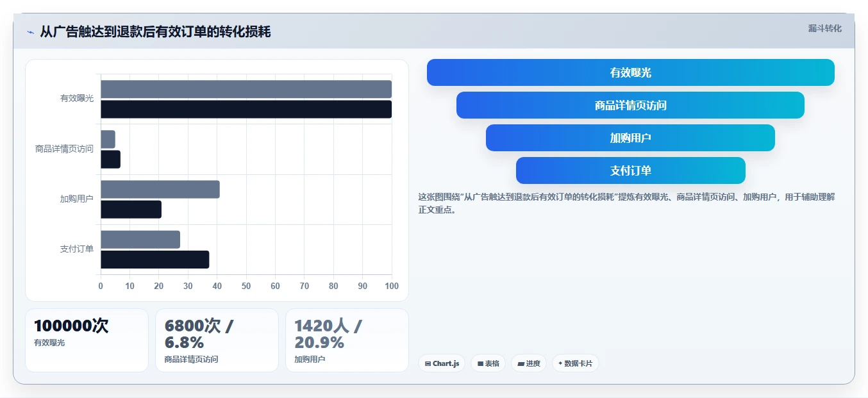Click the gray bar for 有效曝光
The width and height of the screenshot is (868, 398).
click(x=246, y=89)
